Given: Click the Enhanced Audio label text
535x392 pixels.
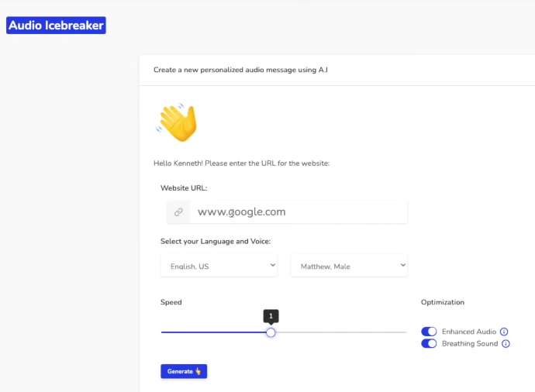Looking at the screenshot, I should click(469, 332).
